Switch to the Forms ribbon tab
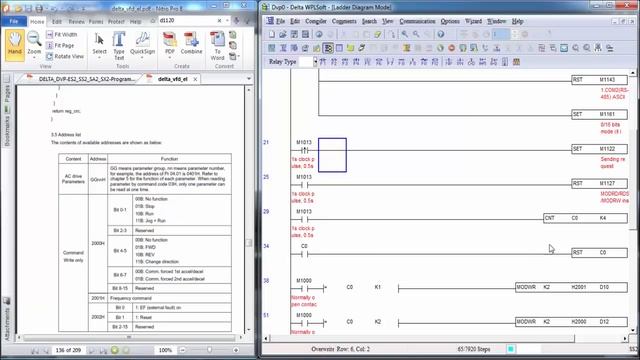640x360 pixels. tap(96, 22)
